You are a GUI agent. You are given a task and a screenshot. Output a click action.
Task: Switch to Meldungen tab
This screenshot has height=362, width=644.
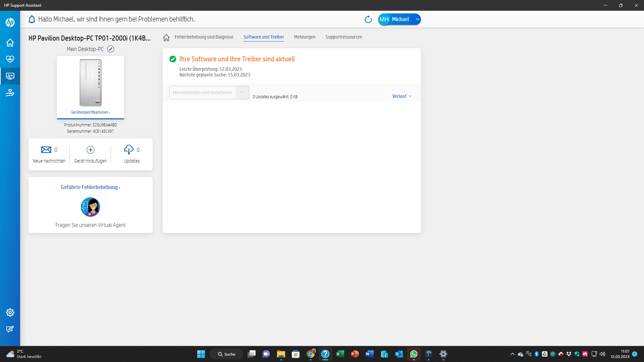coord(305,37)
